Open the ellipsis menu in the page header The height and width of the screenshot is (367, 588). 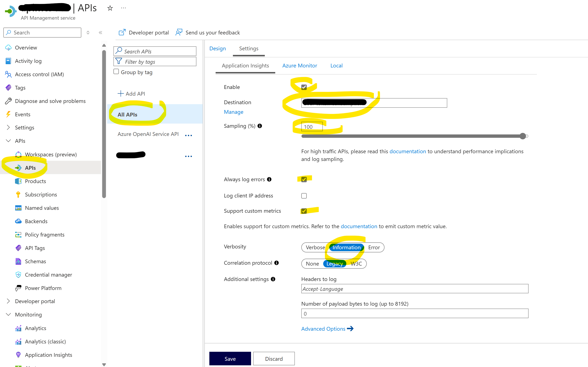coord(123,8)
